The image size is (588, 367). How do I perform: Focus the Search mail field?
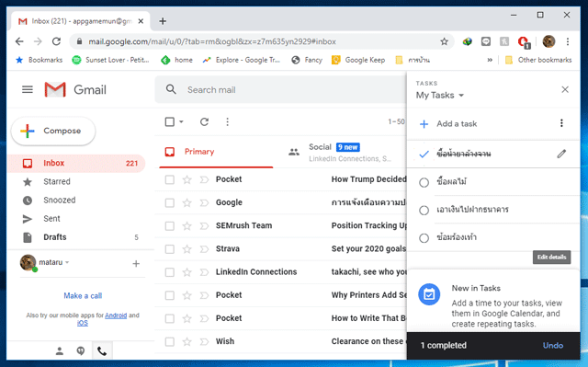pos(280,90)
